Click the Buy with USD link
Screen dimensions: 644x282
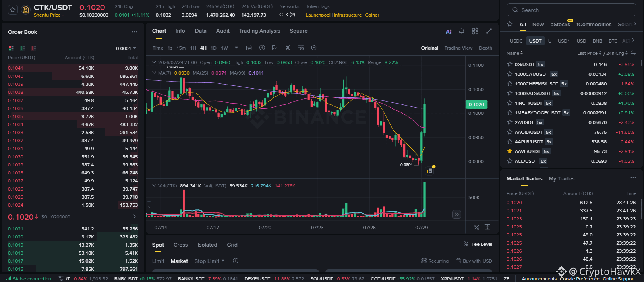click(x=474, y=261)
